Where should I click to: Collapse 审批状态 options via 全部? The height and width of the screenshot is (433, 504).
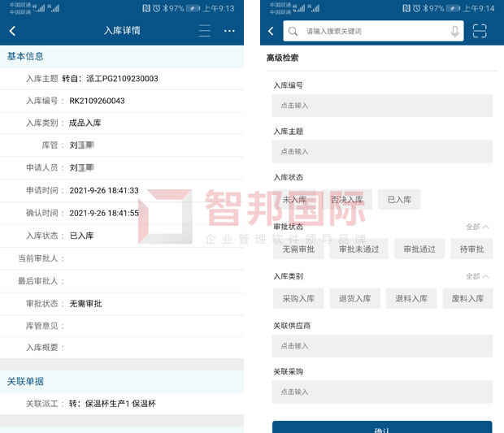coord(477,227)
